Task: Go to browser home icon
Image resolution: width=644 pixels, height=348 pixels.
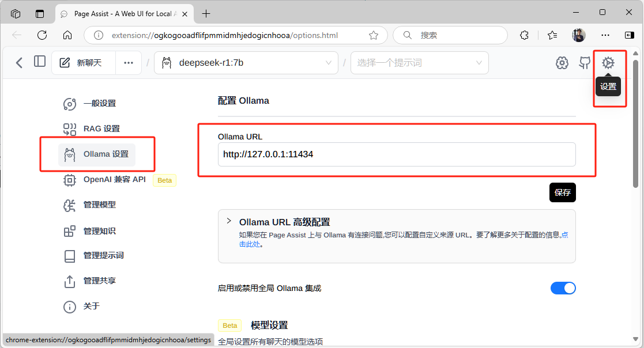Action: coord(67,35)
